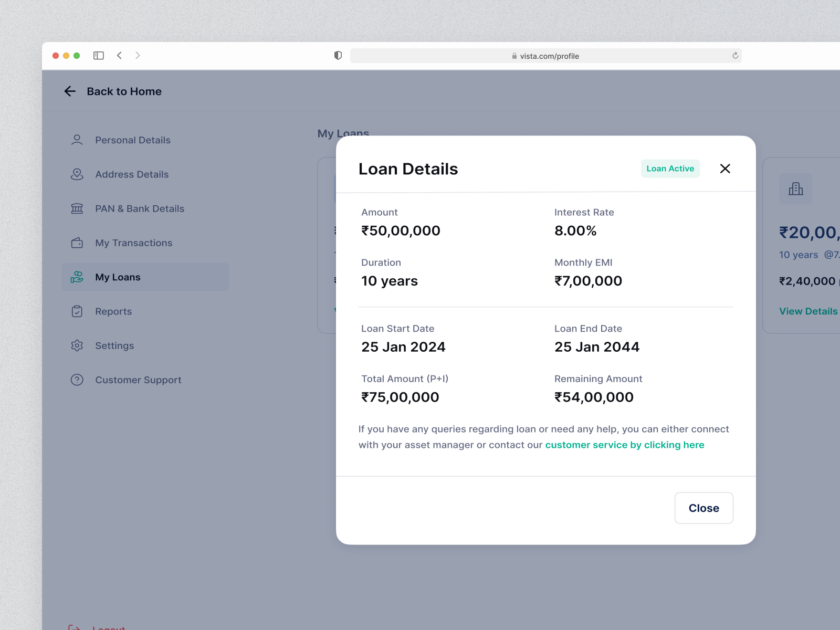840x630 pixels.
Task: Click the Settings gear icon in sidebar
Action: (x=77, y=345)
